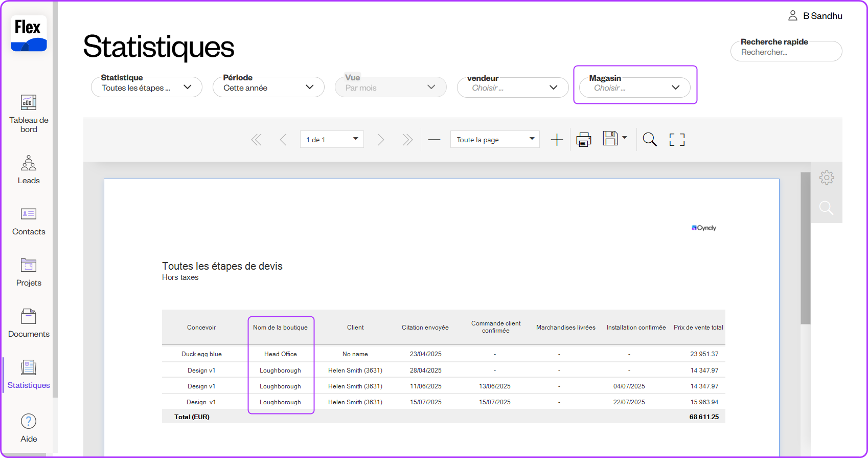Go to the next report page

coord(380,140)
